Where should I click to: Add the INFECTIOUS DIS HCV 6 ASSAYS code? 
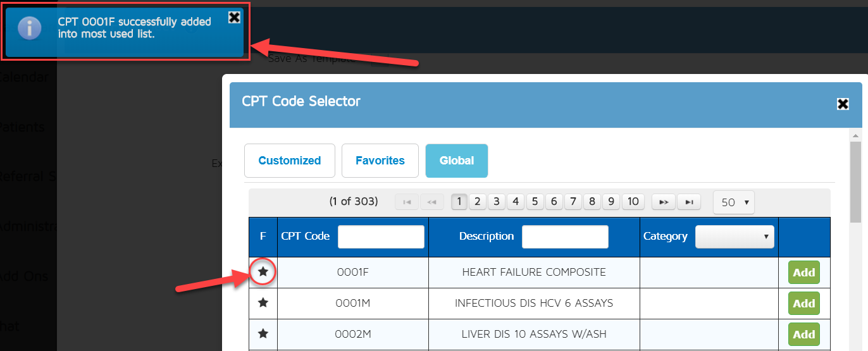pyautogui.click(x=803, y=304)
